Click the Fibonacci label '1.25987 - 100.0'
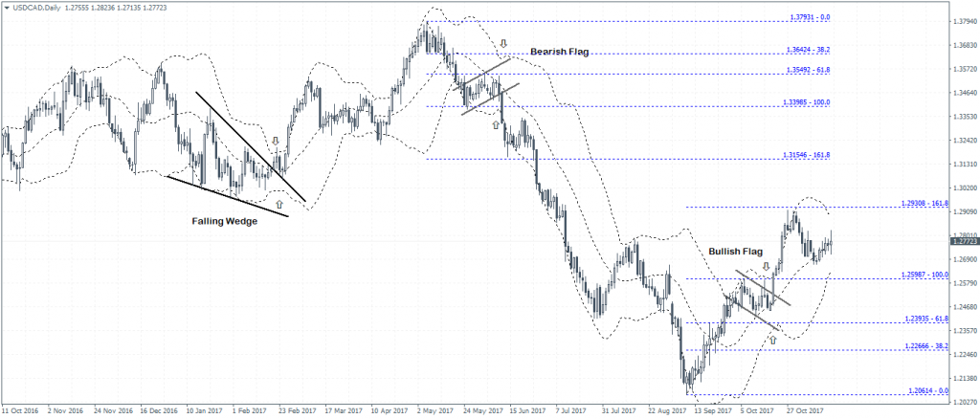This screenshot has width=980, height=419. tap(924, 275)
